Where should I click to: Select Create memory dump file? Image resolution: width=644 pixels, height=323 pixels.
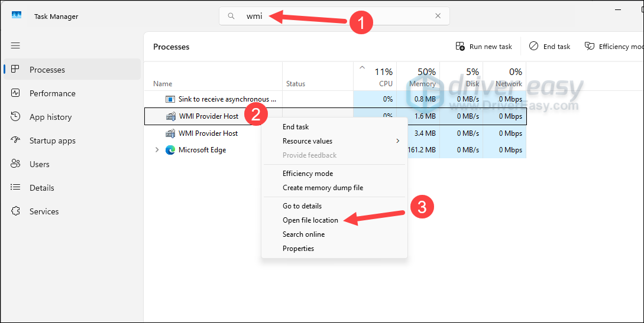pos(334,188)
